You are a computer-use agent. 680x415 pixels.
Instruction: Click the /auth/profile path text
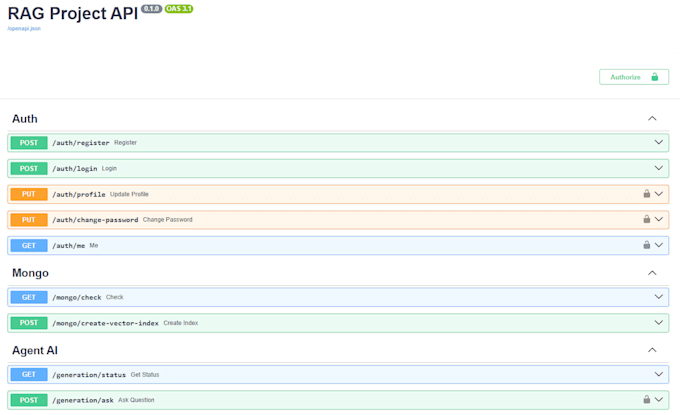tap(79, 194)
